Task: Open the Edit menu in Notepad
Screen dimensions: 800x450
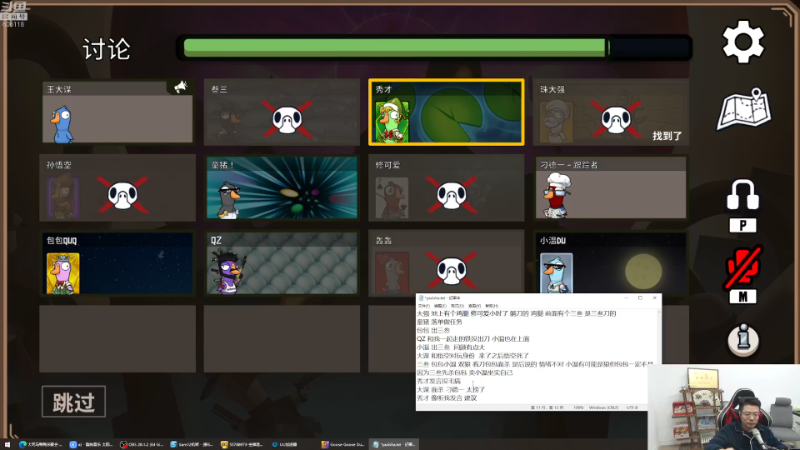Action: pos(440,306)
